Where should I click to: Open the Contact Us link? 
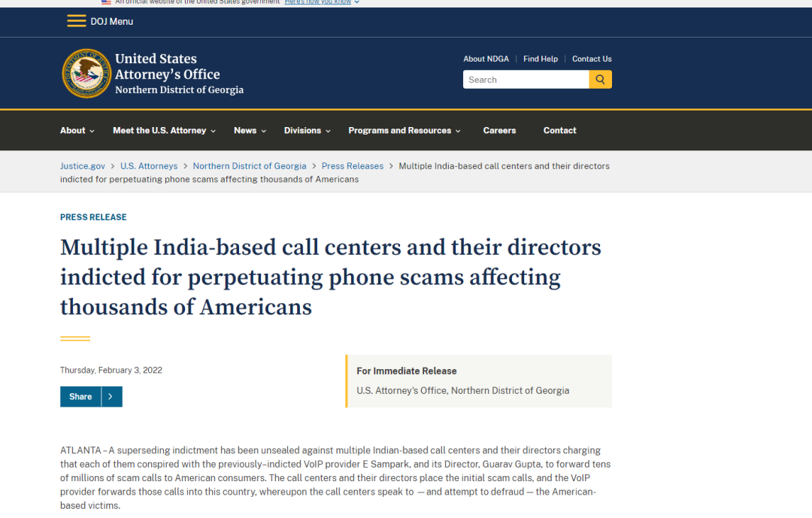(x=592, y=59)
